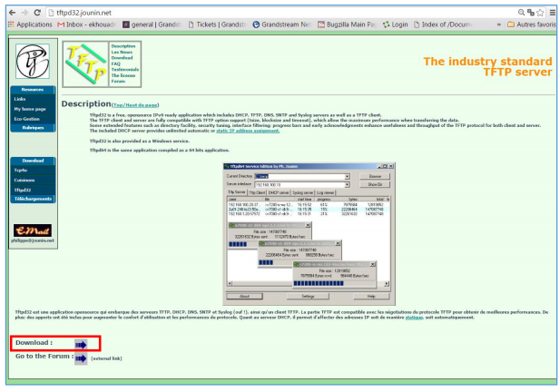Open the Chrome hamburger menu
The height and width of the screenshot is (392, 560).
[x=552, y=13]
